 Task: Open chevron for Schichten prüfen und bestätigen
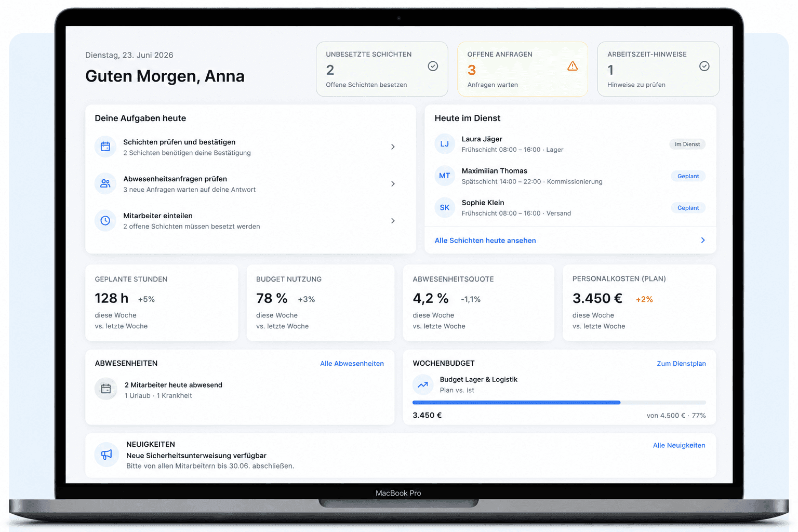393,147
